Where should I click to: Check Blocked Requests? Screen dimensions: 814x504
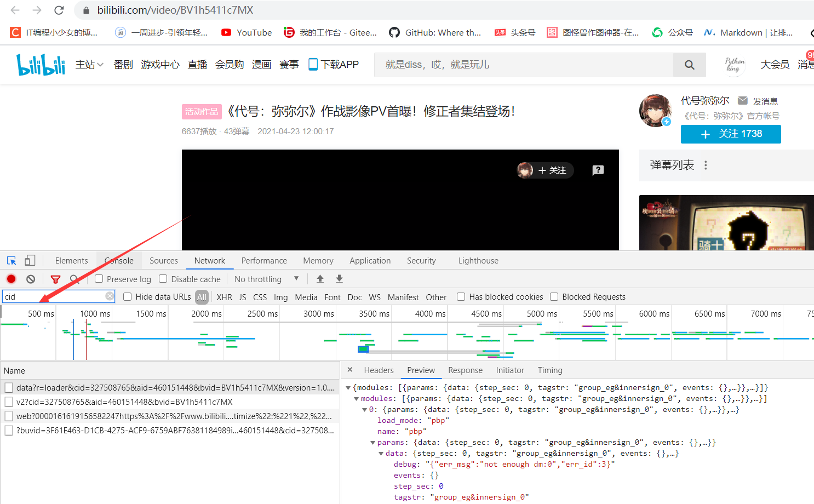(x=554, y=296)
